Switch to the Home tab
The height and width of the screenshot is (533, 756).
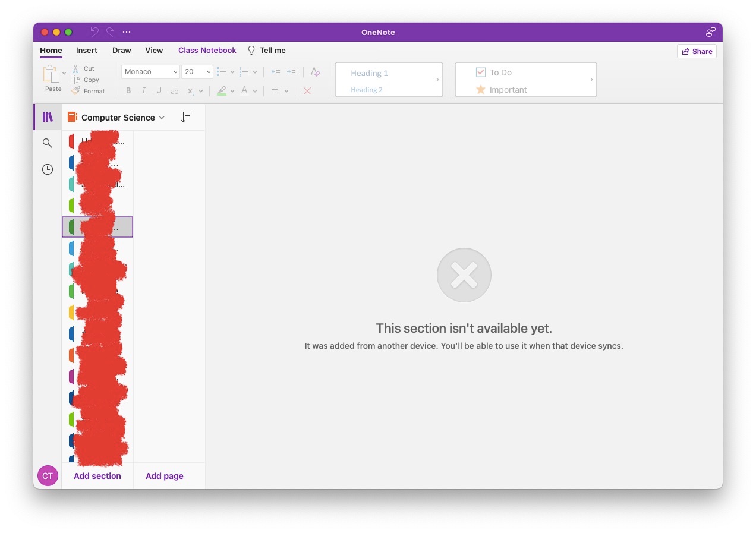[51, 51]
